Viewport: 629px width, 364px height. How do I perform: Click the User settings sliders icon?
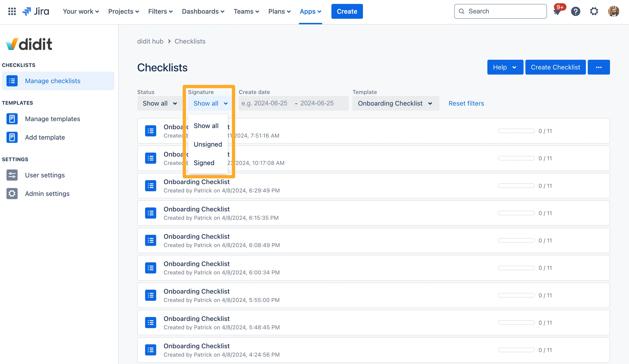pos(12,175)
